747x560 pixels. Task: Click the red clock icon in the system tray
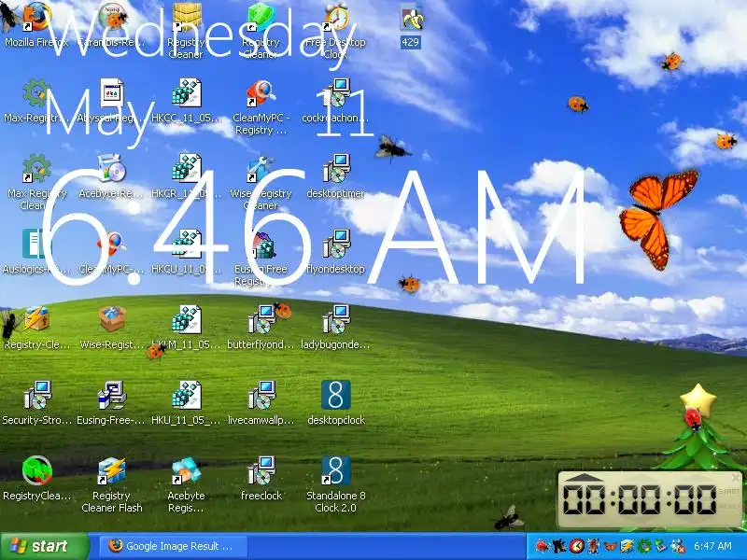pos(576,546)
